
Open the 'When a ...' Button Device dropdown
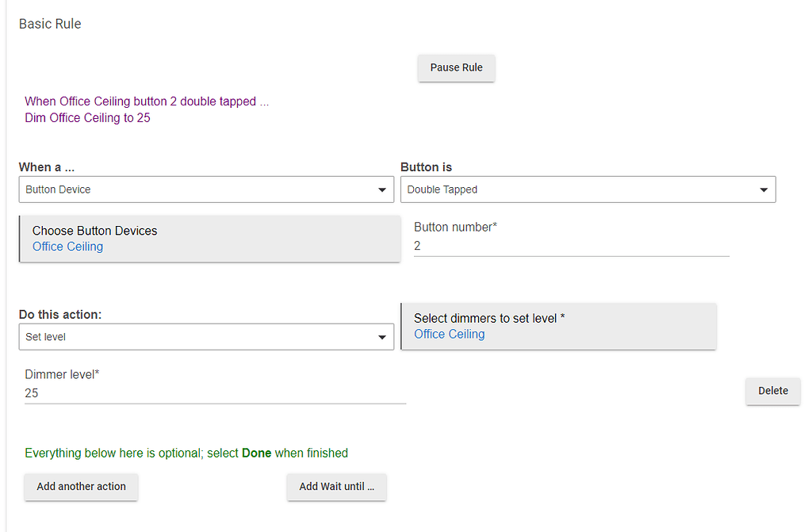coord(198,189)
